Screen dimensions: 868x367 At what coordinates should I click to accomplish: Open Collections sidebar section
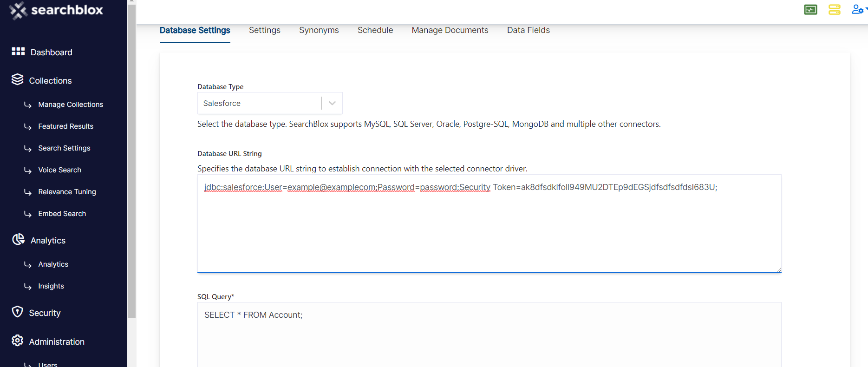point(51,81)
